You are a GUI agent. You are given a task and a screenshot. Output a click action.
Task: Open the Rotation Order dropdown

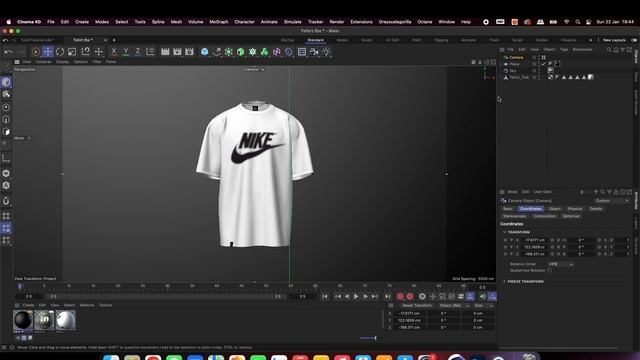click(x=560, y=264)
